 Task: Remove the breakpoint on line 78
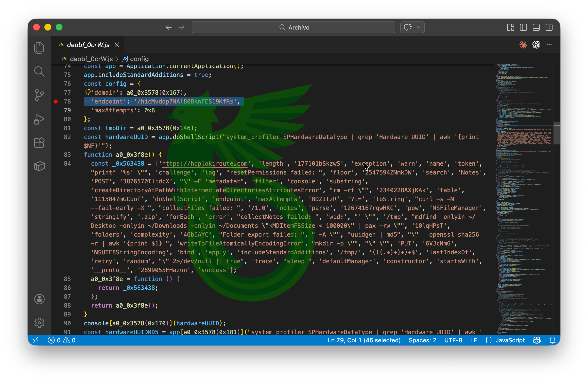coord(56,102)
